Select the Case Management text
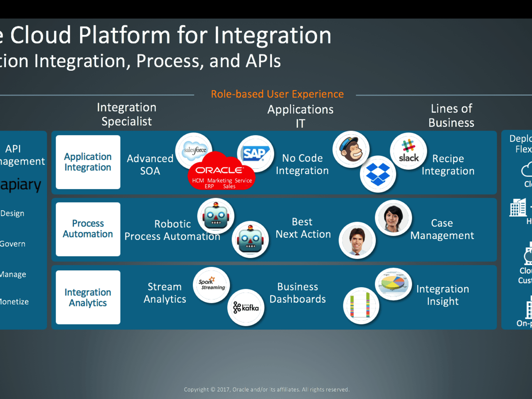This screenshot has height=399, width=532. pos(442,229)
